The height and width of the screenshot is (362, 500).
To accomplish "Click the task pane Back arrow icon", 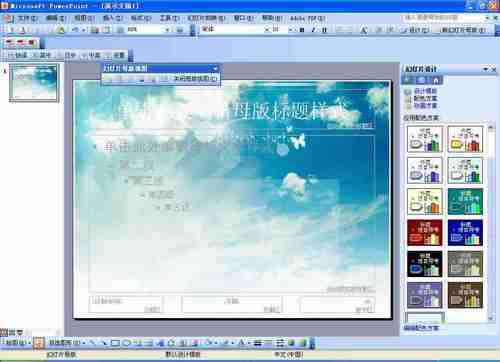I will pyautogui.click(x=409, y=80).
